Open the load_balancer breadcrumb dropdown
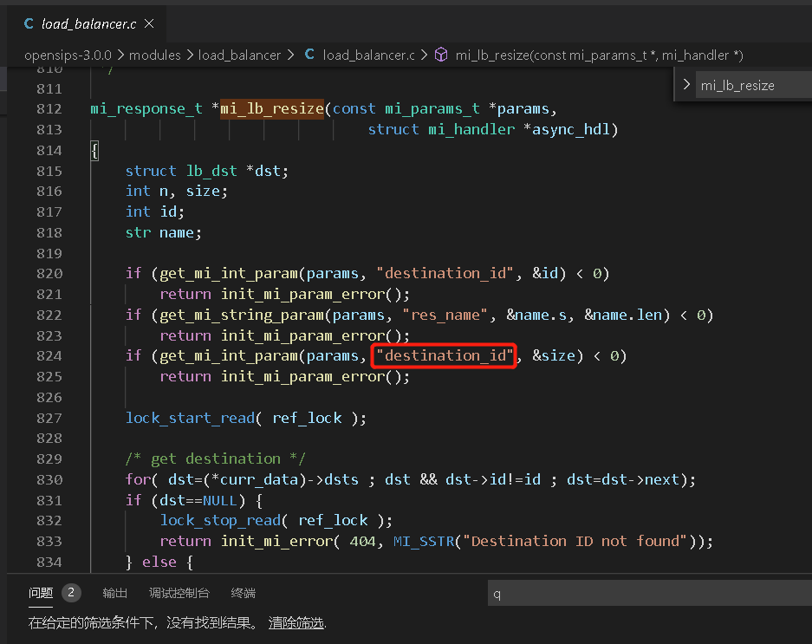This screenshot has height=644, width=812. click(x=240, y=55)
